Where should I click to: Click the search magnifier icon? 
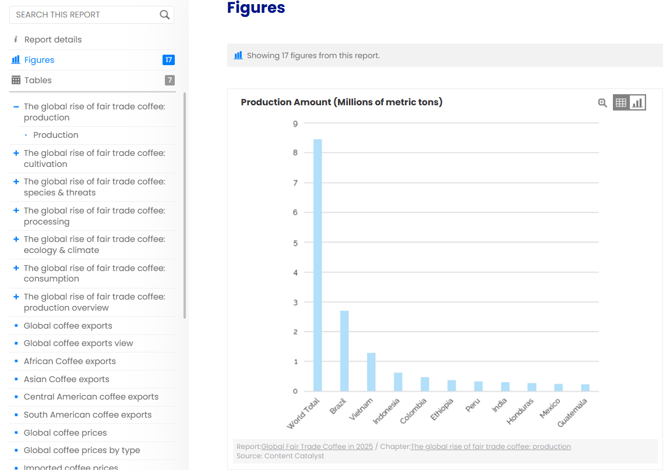(x=165, y=15)
